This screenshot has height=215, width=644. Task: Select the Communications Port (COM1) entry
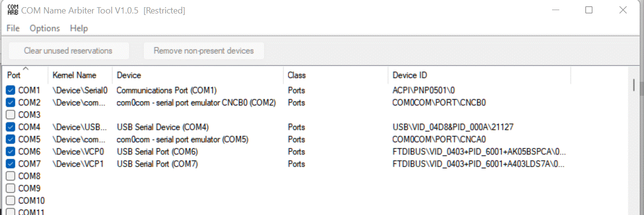click(167, 90)
